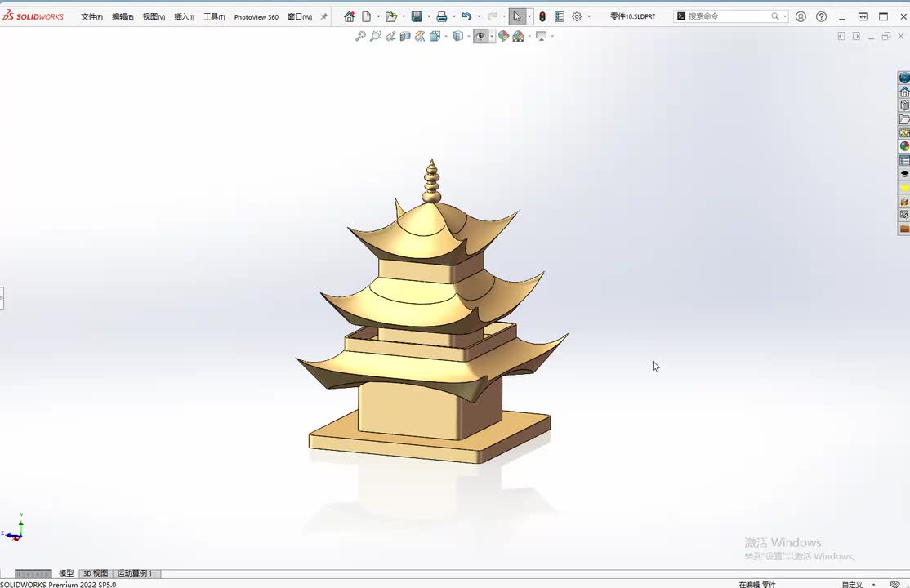This screenshot has width=910, height=588.
Task: Switch to the 模型 tab
Action: [x=66, y=573]
